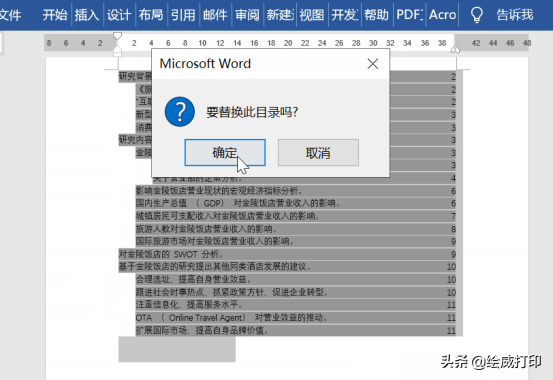This screenshot has width=553, height=380.
Task: Click the blue question mark dialog icon
Action: click(x=180, y=112)
